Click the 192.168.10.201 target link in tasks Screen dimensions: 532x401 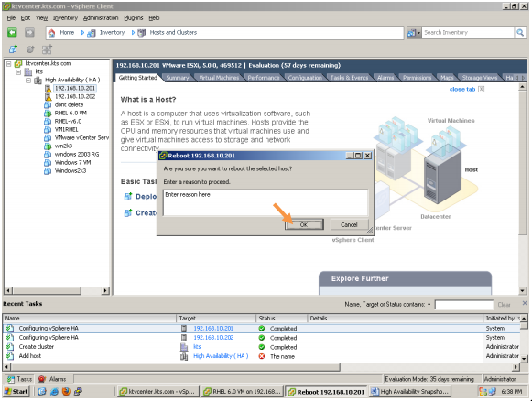click(x=213, y=328)
